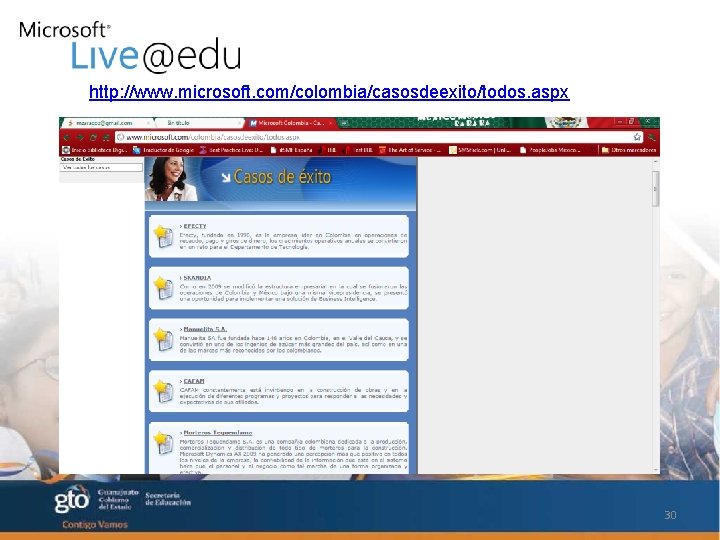This screenshot has height=540, width=720.
Task: Click the Morteros Tequendama description paragraph
Action: tap(293, 456)
